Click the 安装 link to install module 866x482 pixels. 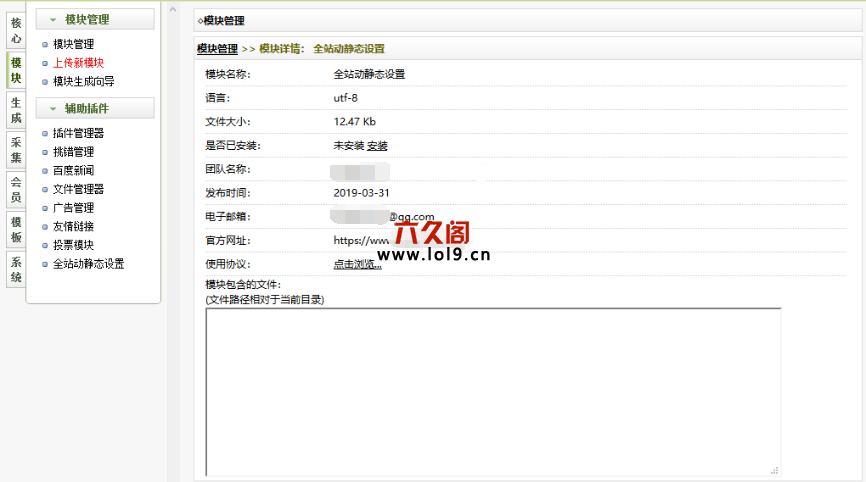[x=377, y=146]
